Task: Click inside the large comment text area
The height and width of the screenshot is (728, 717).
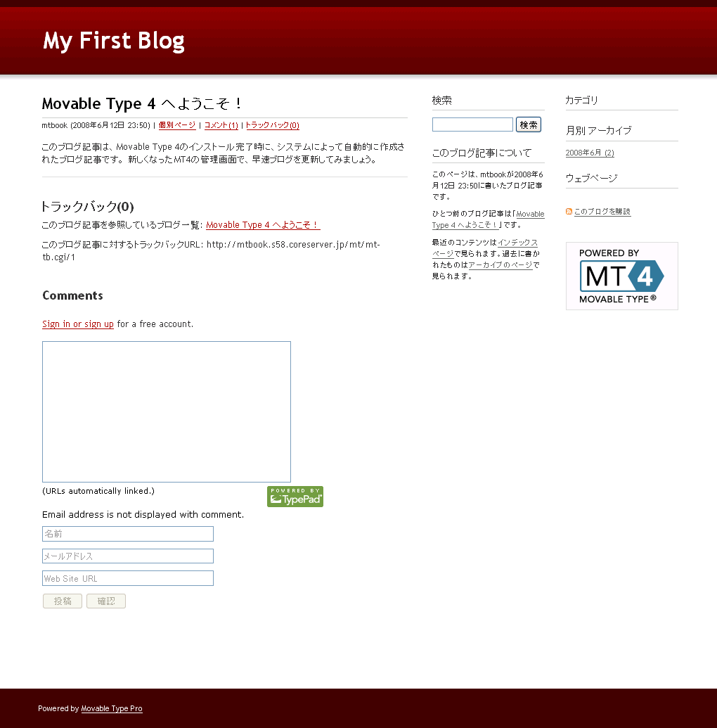Action: (167, 411)
